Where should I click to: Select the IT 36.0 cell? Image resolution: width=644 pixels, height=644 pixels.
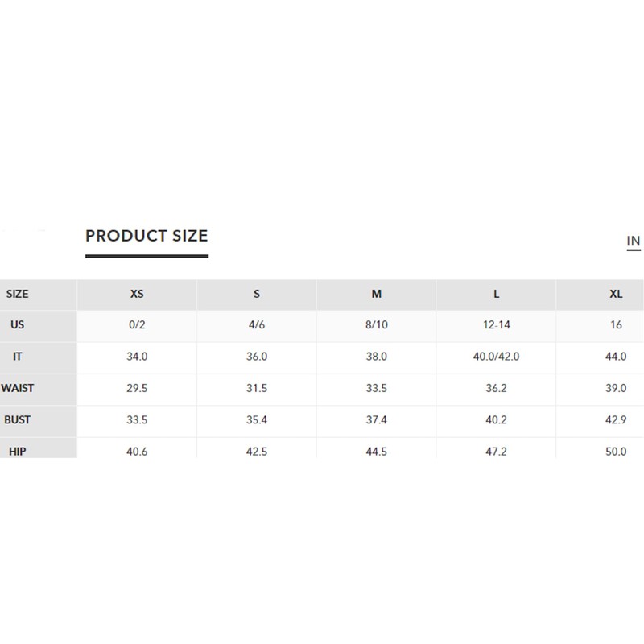[x=257, y=357]
